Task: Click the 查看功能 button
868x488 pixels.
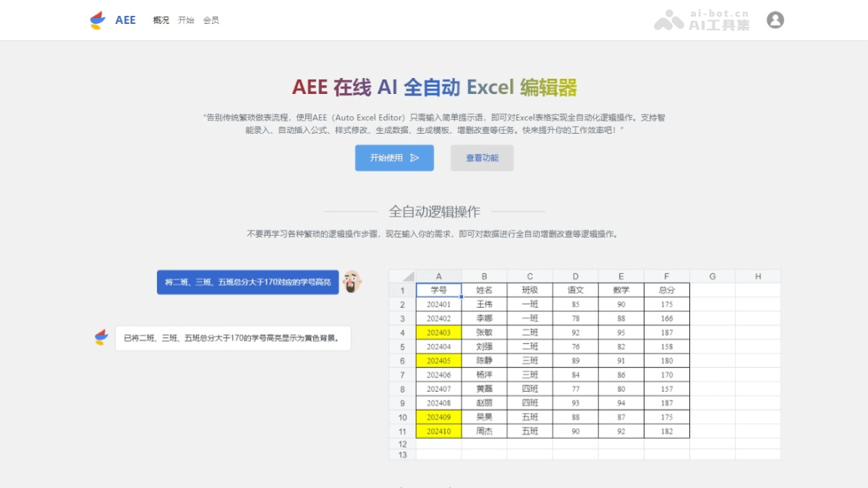Action: click(x=482, y=158)
